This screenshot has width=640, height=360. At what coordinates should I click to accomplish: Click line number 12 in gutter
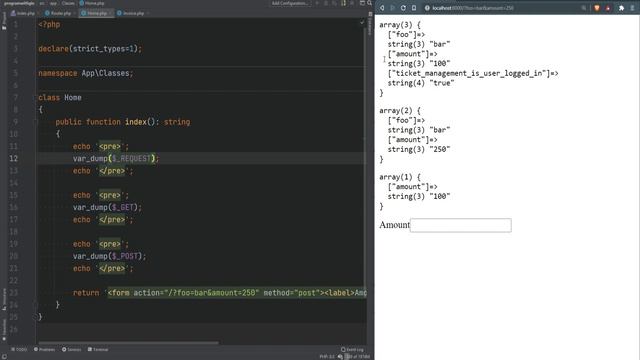click(x=13, y=158)
